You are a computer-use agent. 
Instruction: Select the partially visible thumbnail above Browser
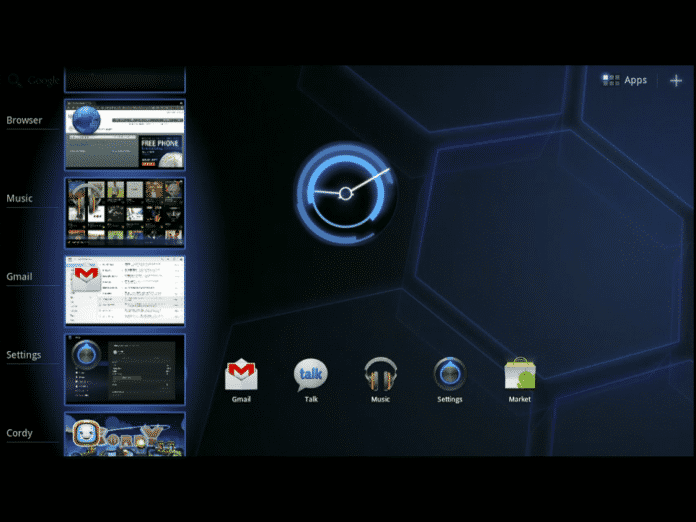(x=125, y=80)
